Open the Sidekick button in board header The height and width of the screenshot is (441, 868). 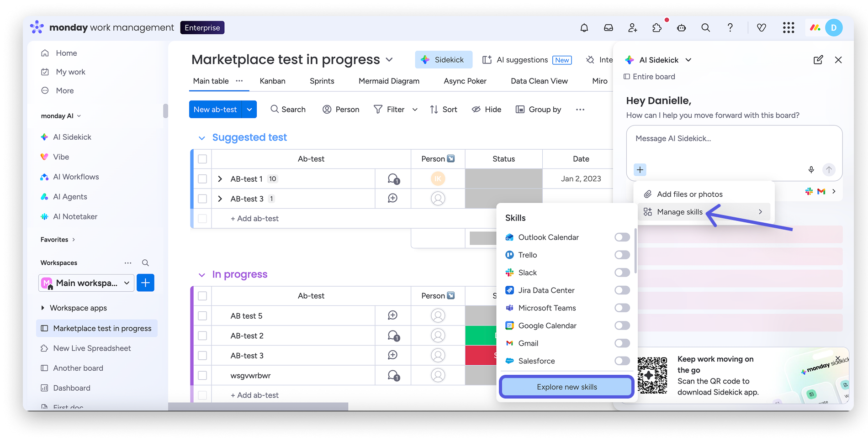click(443, 60)
